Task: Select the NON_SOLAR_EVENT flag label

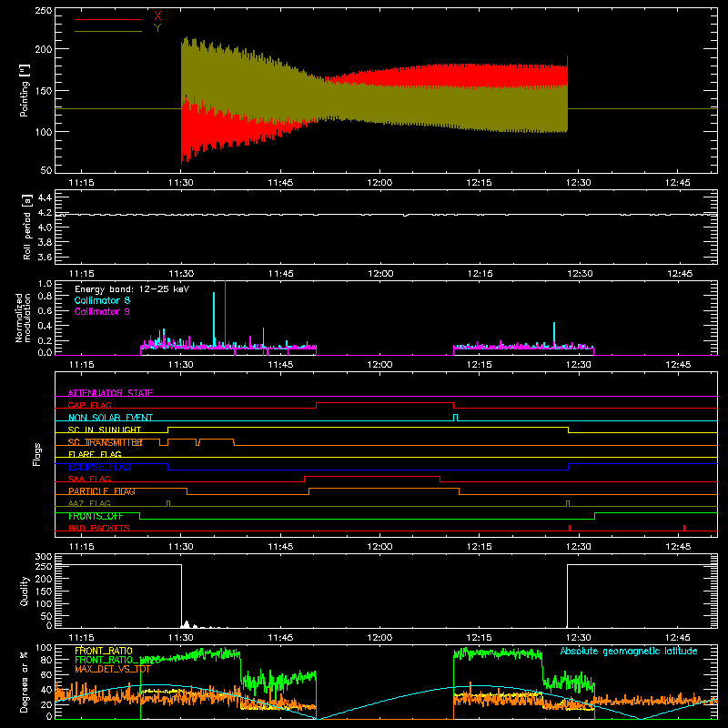Action: (110, 418)
